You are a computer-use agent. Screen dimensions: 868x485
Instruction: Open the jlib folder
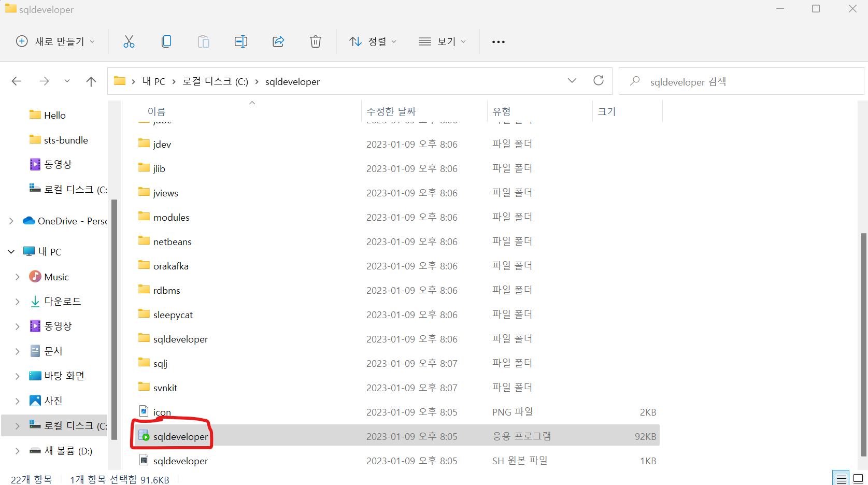396,168
